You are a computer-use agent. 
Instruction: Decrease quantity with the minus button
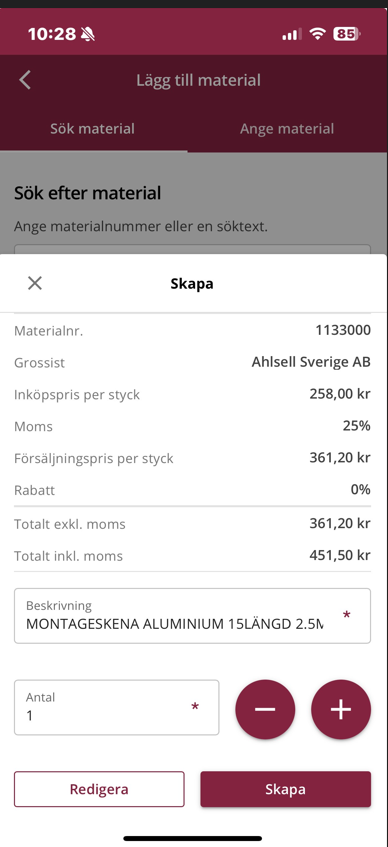265,709
